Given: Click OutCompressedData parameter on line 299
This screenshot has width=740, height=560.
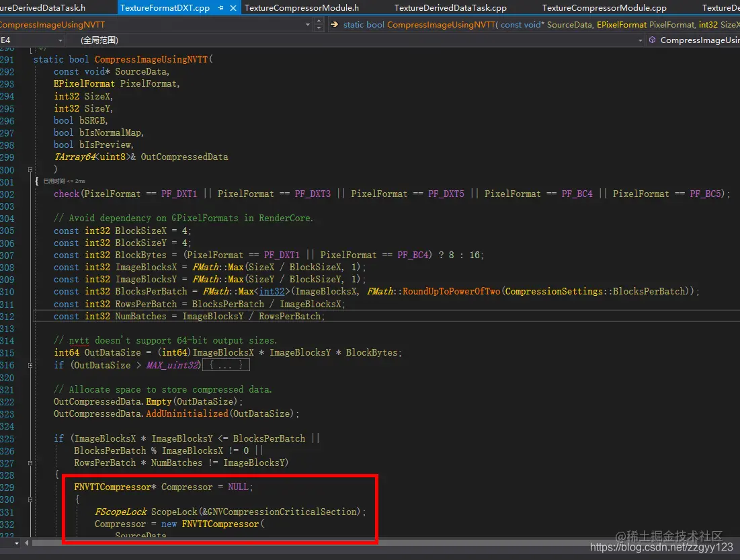Looking at the screenshot, I should pos(184,157).
